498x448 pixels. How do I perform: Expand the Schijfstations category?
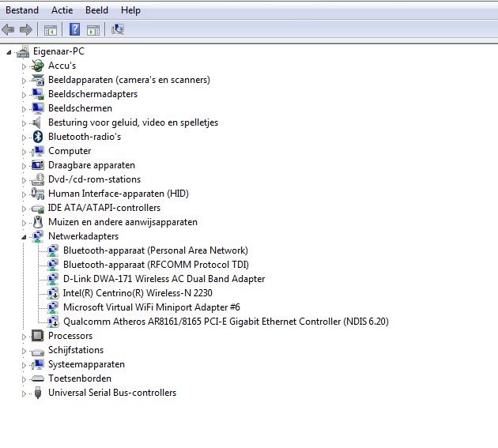point(24,351)
